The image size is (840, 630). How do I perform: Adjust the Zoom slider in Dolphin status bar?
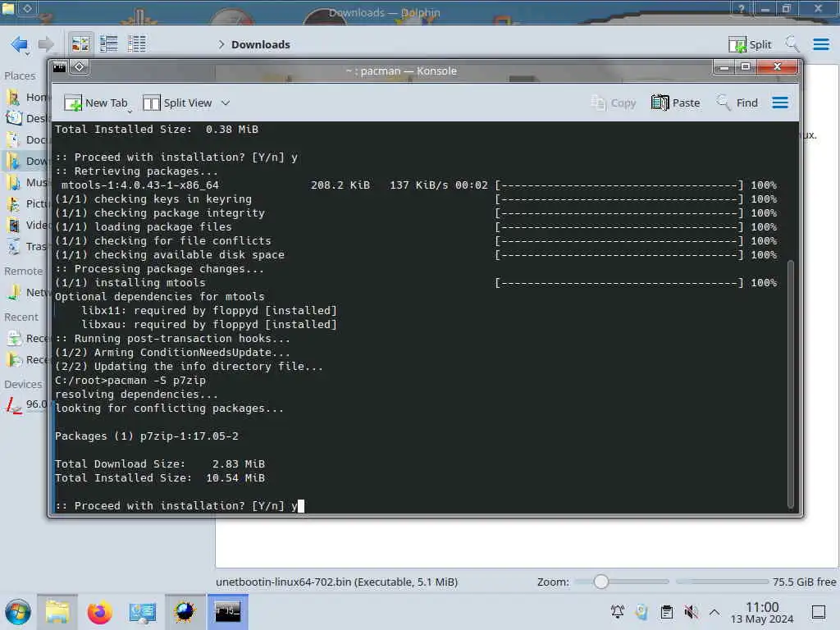tap(622, 582)
